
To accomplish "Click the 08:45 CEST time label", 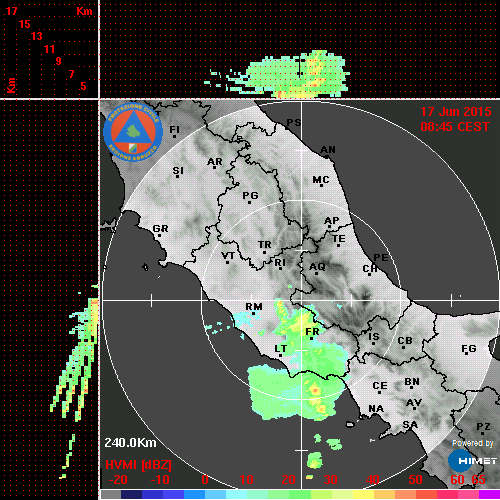I will (x=455, y=127).
